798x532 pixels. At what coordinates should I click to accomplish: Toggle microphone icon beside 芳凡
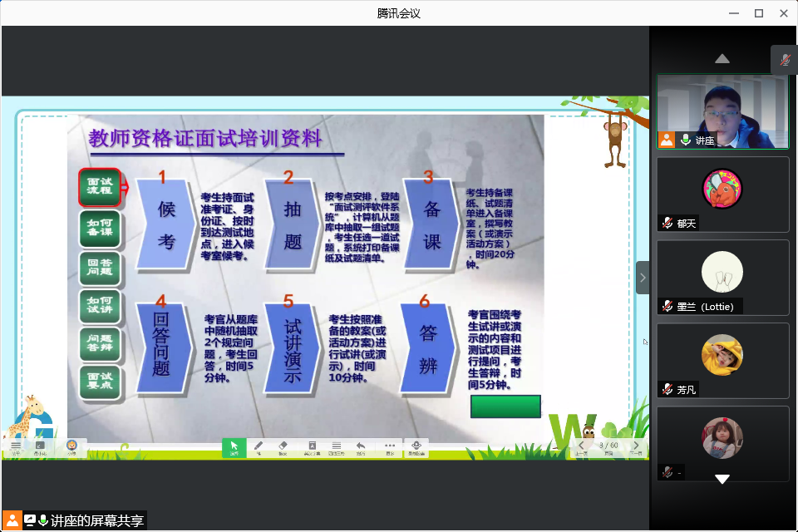(x=667, y=389)
